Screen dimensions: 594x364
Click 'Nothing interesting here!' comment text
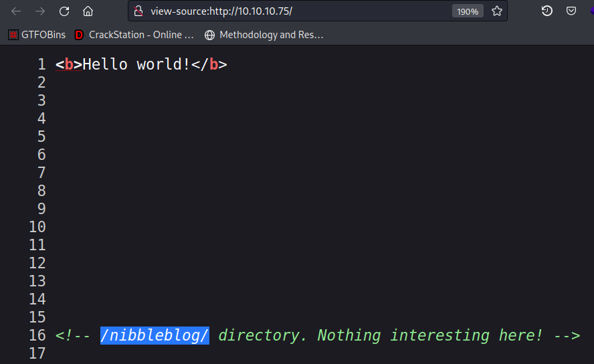[430, 336]
